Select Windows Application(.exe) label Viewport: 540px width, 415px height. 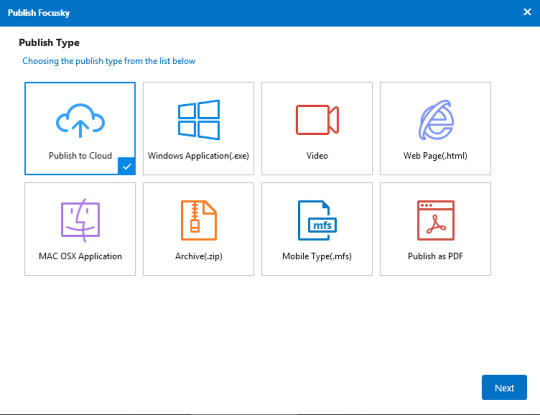pos(199,156)
